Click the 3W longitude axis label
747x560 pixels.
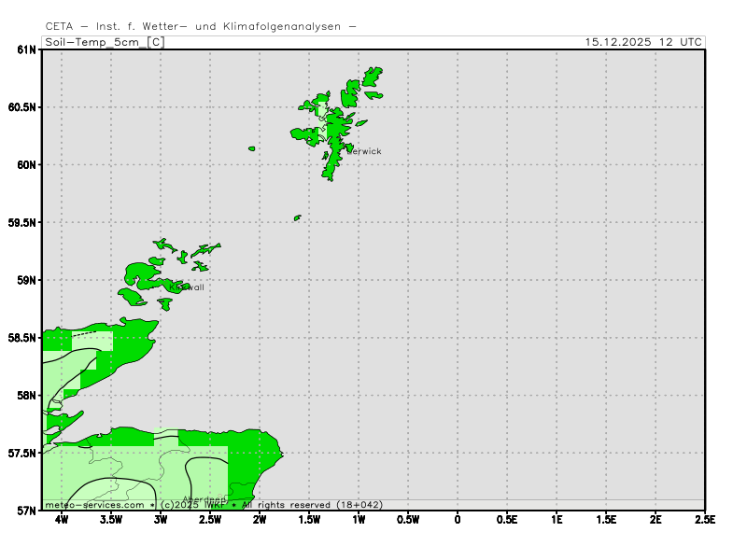(161, 520)
